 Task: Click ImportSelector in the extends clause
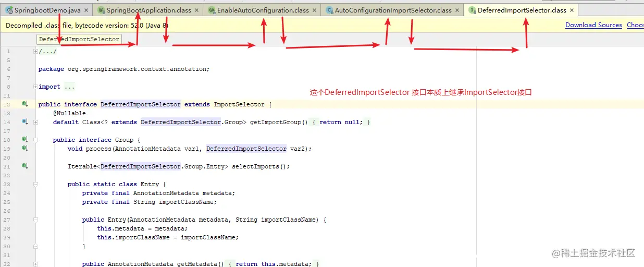(x=239, y=104)
